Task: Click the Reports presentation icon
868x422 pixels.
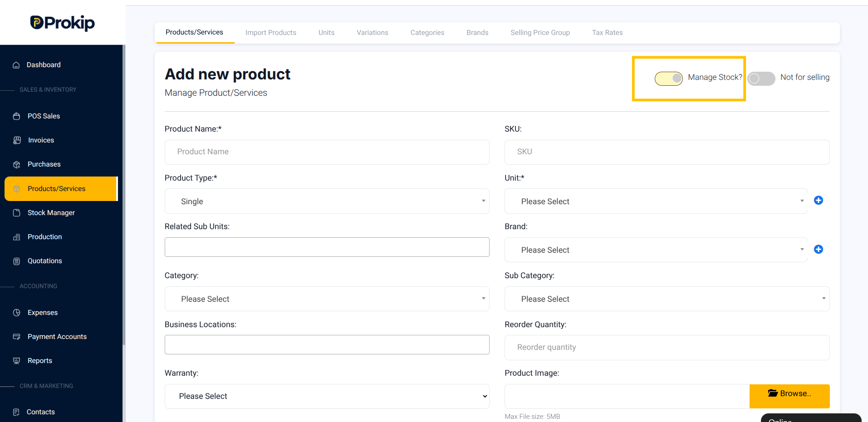Action: [17, 361]
